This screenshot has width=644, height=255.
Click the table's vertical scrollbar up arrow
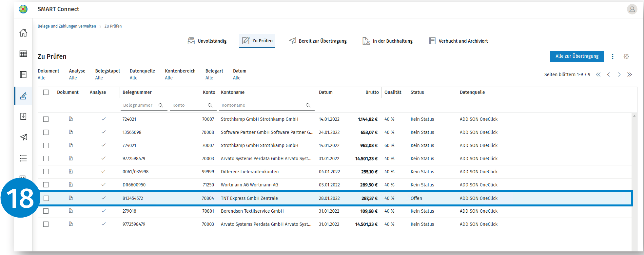pyautogui.click(x=634, y=116)
